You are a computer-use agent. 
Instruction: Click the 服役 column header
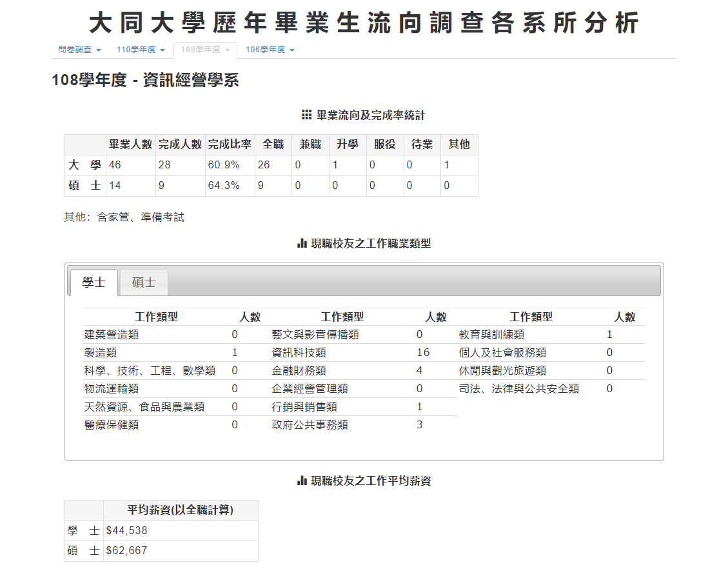point(384,144)
